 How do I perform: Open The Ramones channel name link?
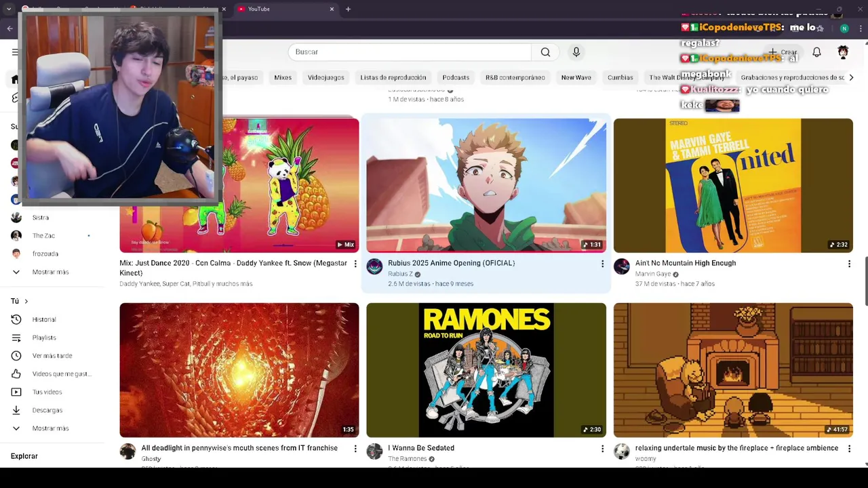407,459
